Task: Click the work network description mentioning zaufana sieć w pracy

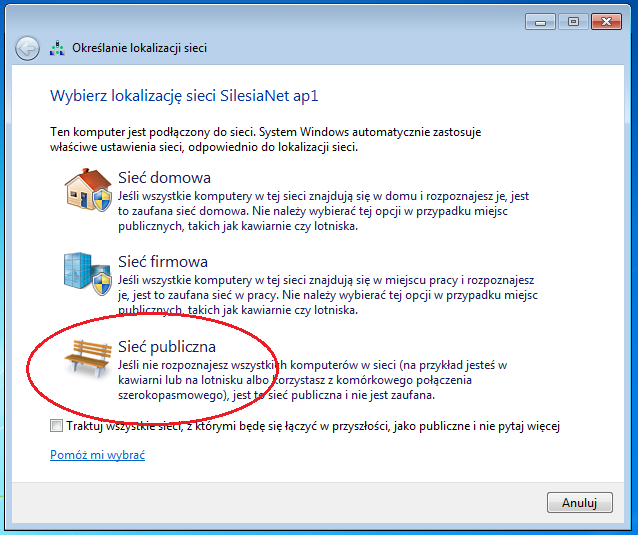Action: point(328,295)
